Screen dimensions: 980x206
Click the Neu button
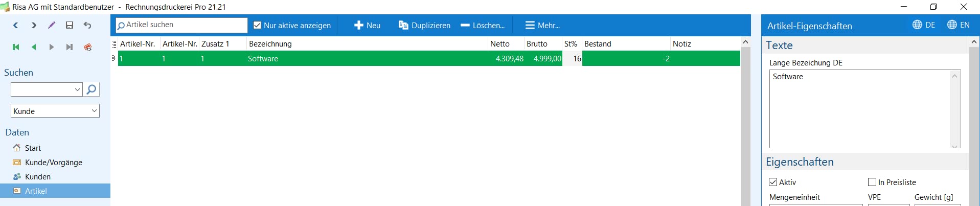368,25
